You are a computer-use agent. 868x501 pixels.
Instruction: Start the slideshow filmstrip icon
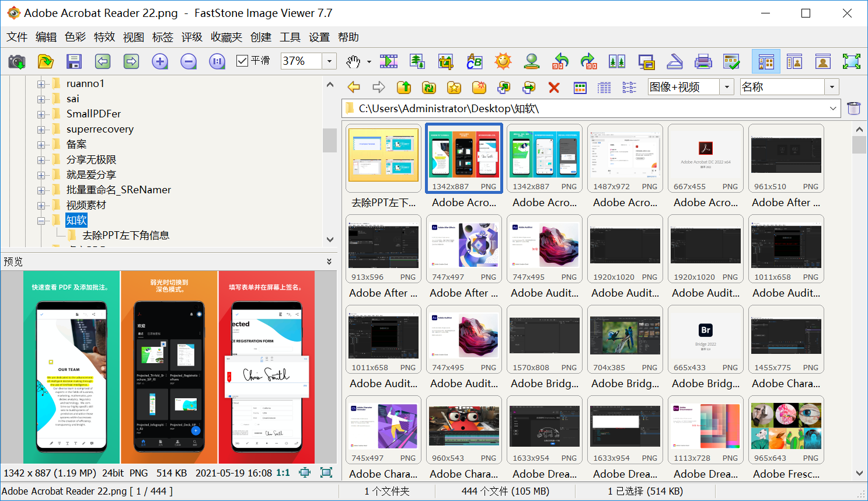point(389,61)
